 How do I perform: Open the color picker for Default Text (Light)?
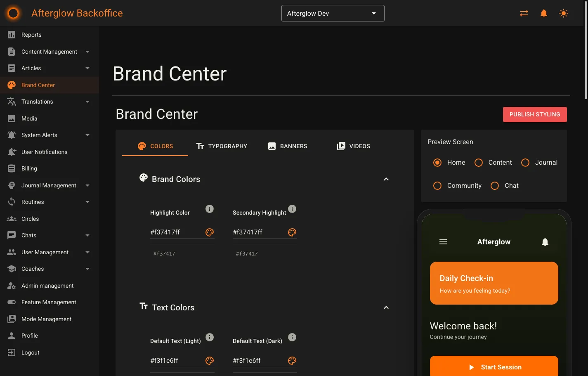tap(210, 360)
